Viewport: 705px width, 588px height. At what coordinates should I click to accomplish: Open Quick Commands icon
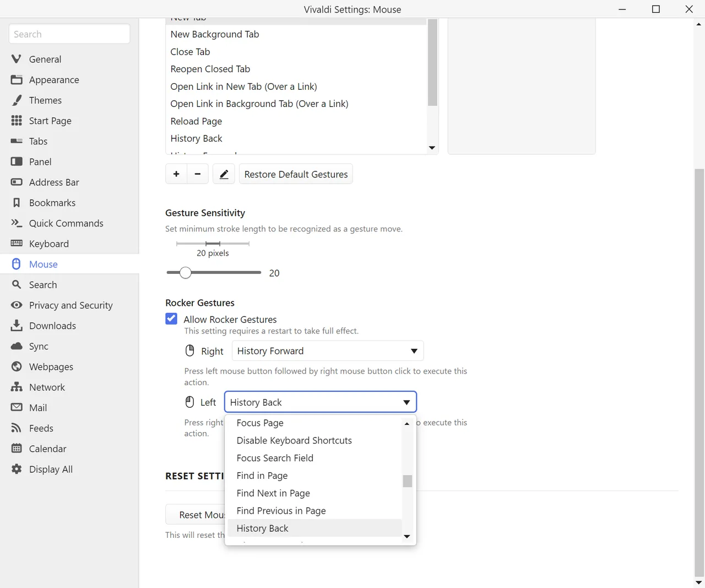pos(17,223)
